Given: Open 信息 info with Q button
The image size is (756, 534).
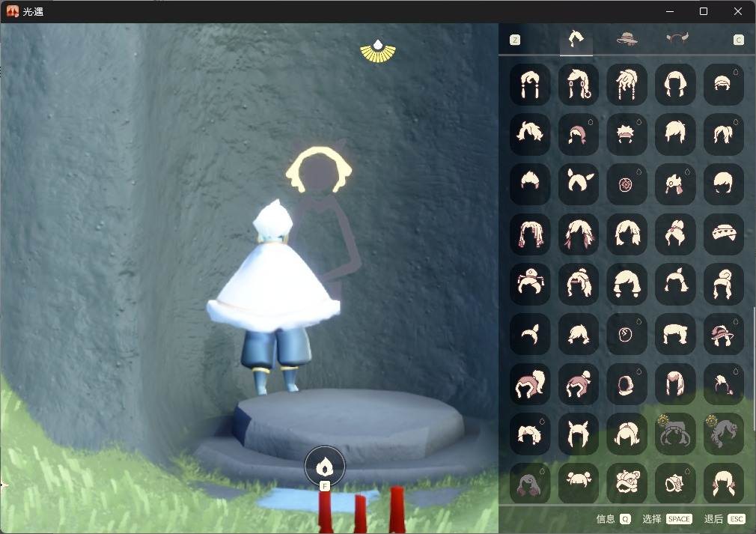Looking at the screenshot, I should point(613,519).
